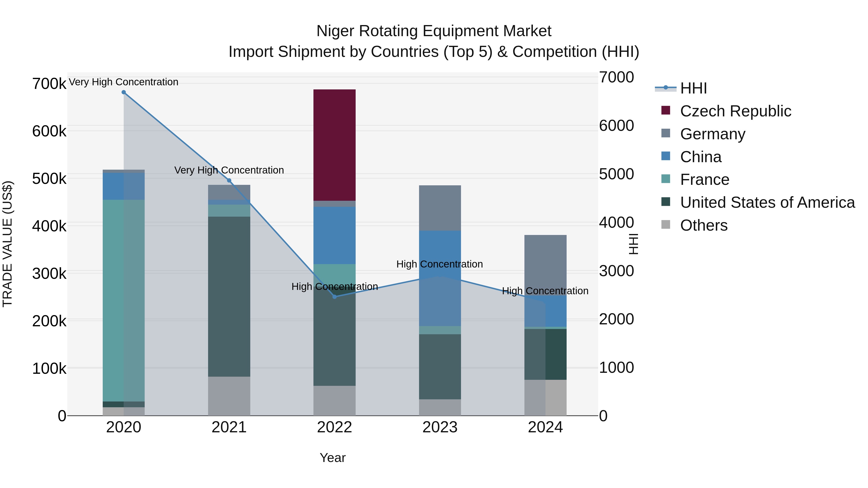Click the China bar segment in 2023

coord(440,279)
